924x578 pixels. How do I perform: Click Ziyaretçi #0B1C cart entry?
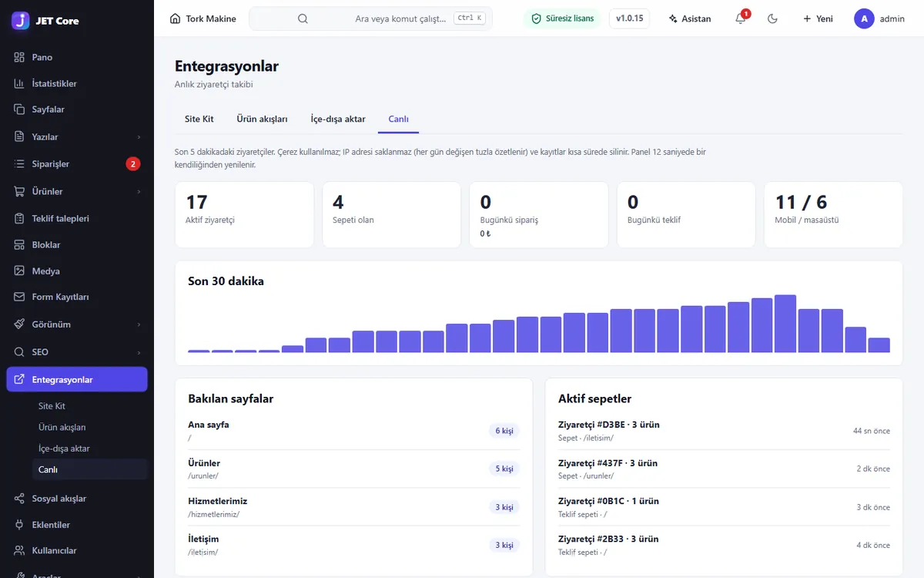pos(724,507)
